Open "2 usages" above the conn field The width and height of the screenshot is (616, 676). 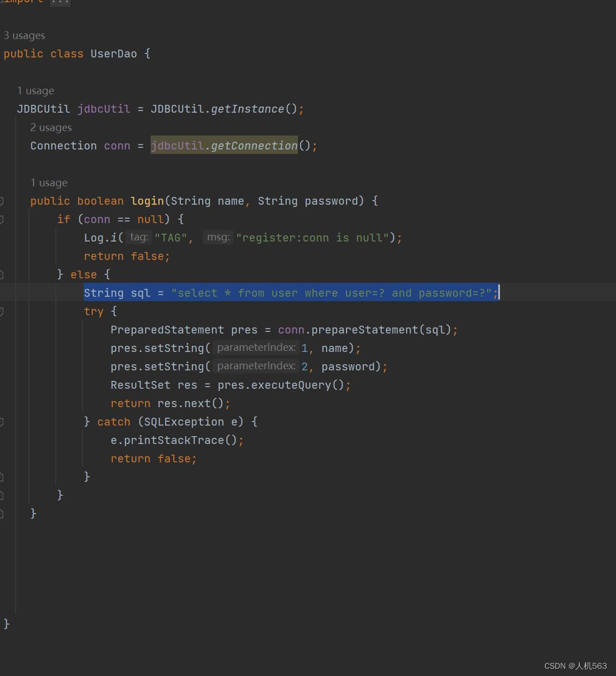coord(51,127)
